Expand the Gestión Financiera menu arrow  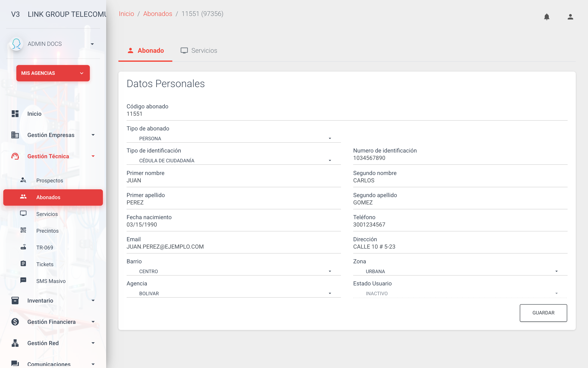coord(93,322)
